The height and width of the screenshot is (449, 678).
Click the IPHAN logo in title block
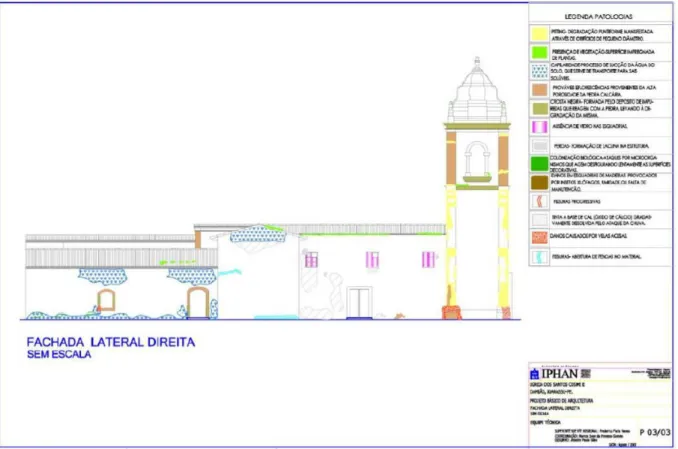[x=554, y=373]
